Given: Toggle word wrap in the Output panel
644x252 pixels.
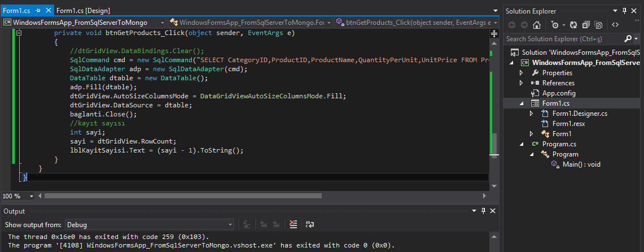Looking at the screenshot, I should tap(309, 224).
